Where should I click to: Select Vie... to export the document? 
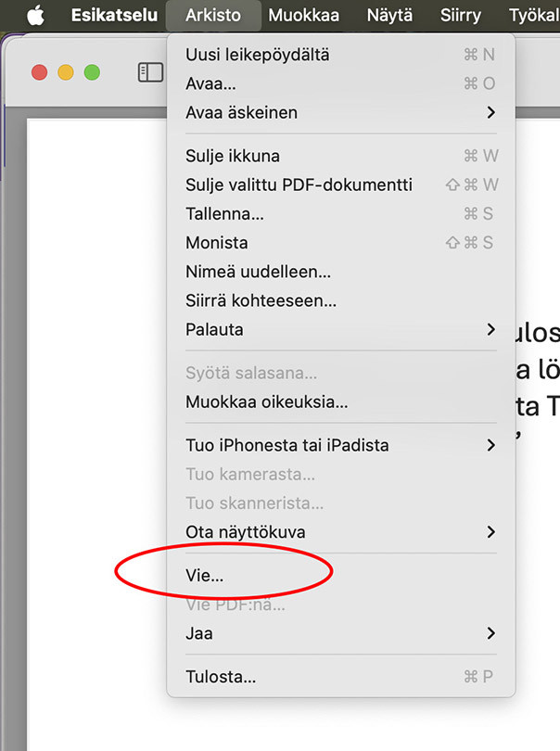point(205,576)
